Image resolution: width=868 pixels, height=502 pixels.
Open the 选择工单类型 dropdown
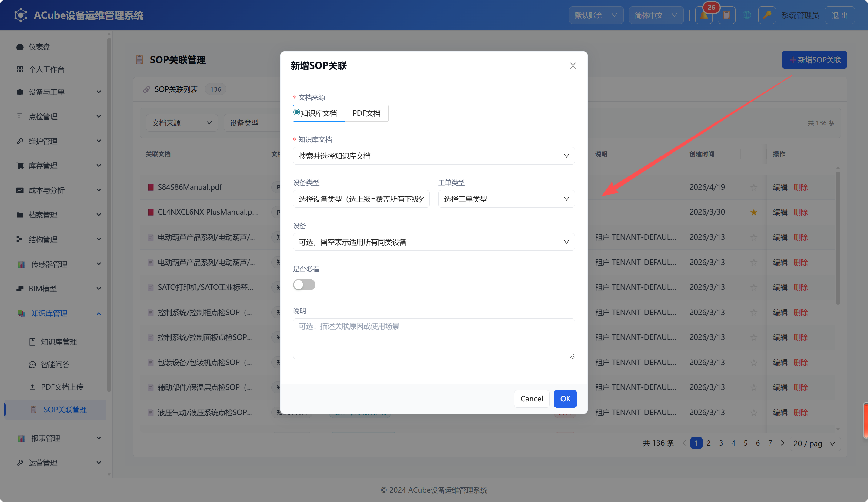coord(506,199)
